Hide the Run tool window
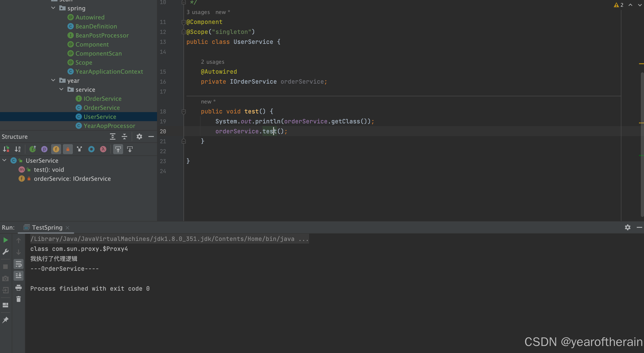644x353 pixels. click(x=639, y=227)
